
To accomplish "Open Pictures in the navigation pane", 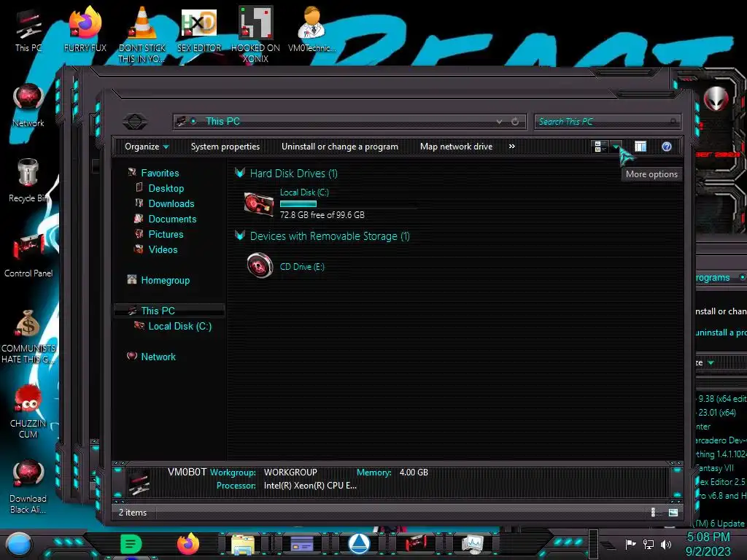I will pyautogui.click(x=166, y=234).
